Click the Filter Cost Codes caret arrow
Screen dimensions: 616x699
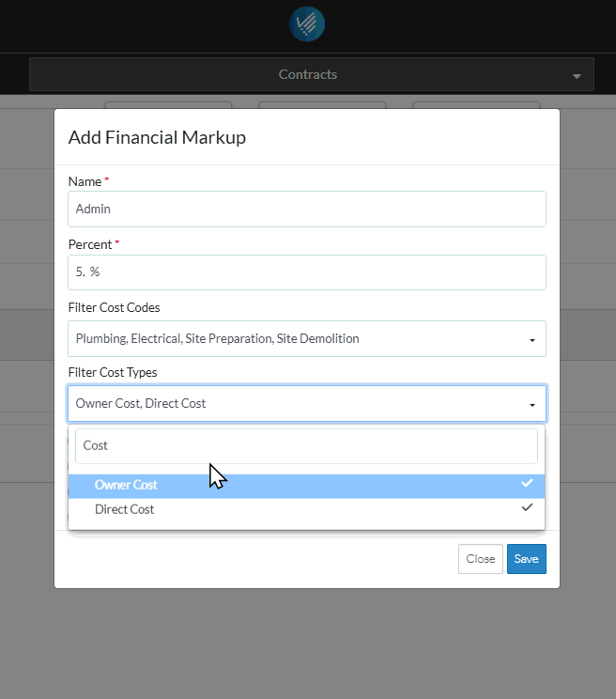[532, 339]
